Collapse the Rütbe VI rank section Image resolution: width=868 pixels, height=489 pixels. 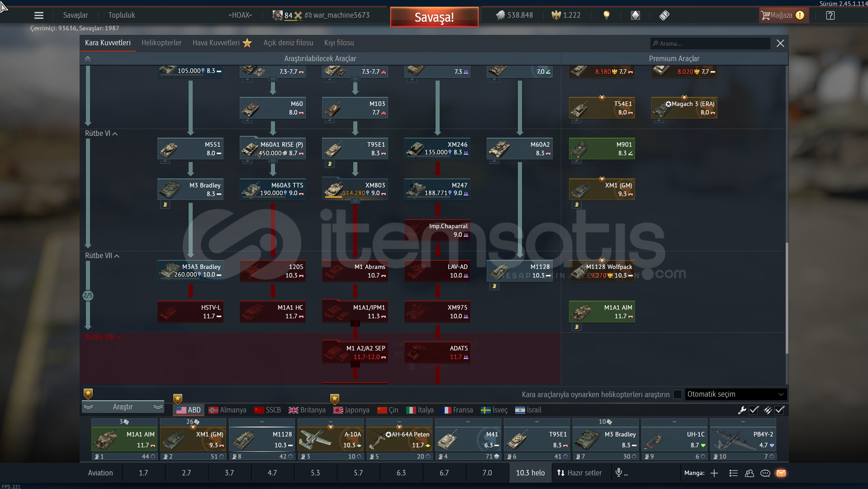tap(101, 134)
